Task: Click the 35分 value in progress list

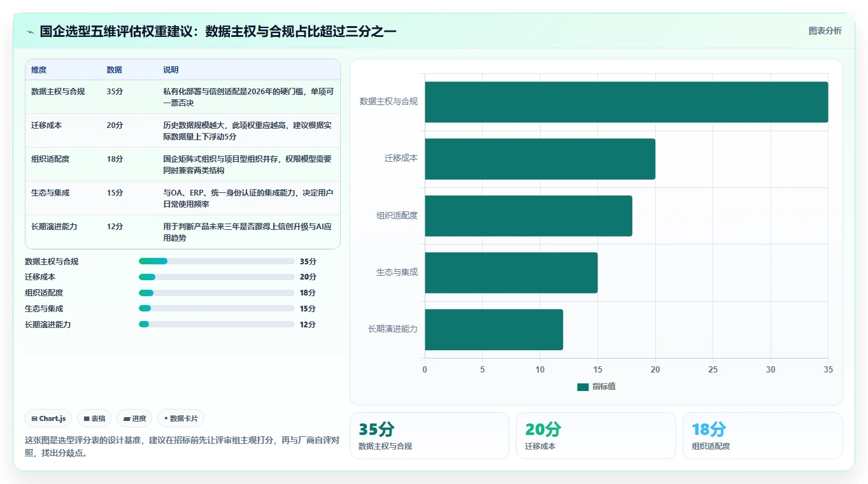Action: pos(308,261)
